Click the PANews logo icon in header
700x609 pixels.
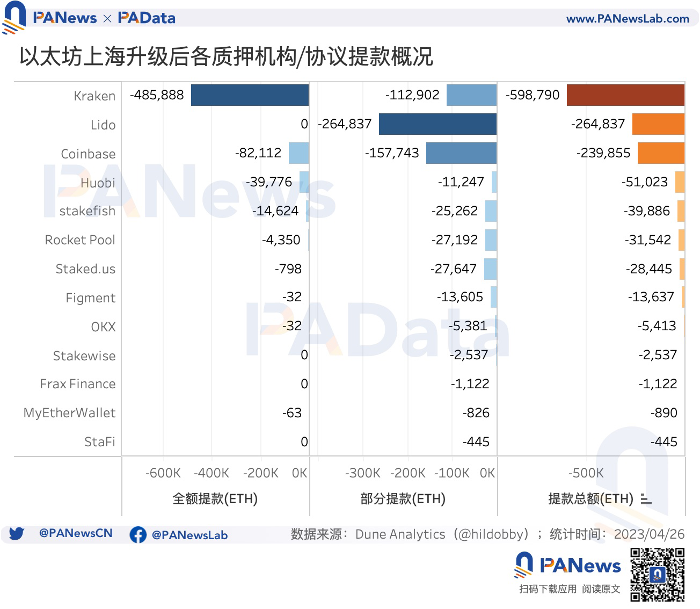pos(14,17)
